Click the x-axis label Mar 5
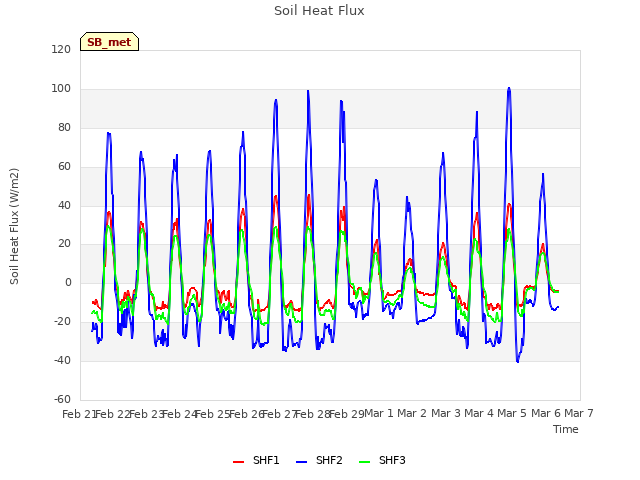 512,413
